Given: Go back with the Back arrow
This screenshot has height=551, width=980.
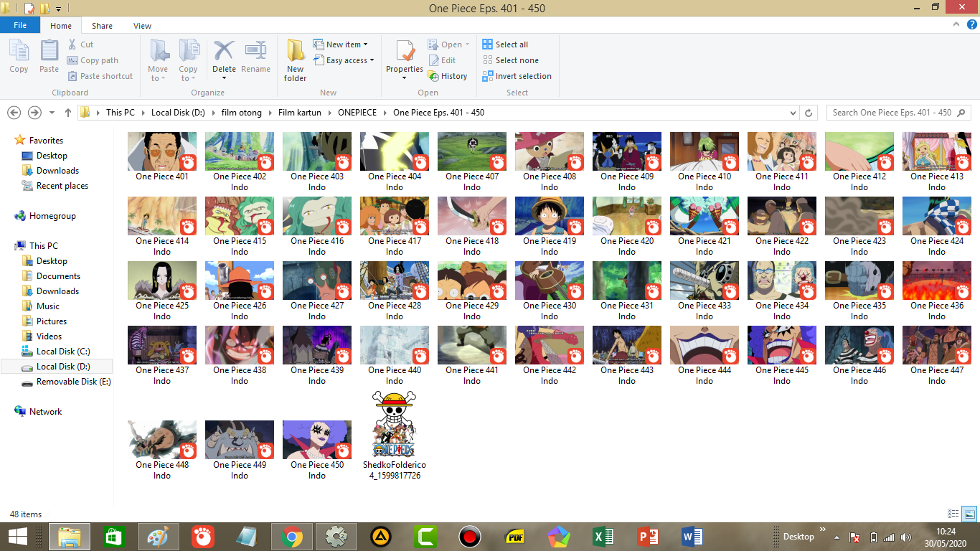Looking at the screenshot, I should [x=14, y=113].
